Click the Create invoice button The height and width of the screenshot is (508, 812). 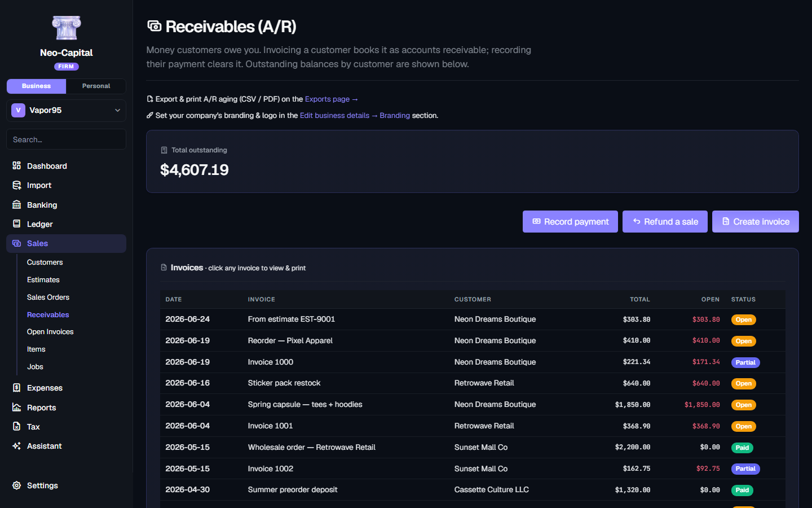(x=756, y=221)
